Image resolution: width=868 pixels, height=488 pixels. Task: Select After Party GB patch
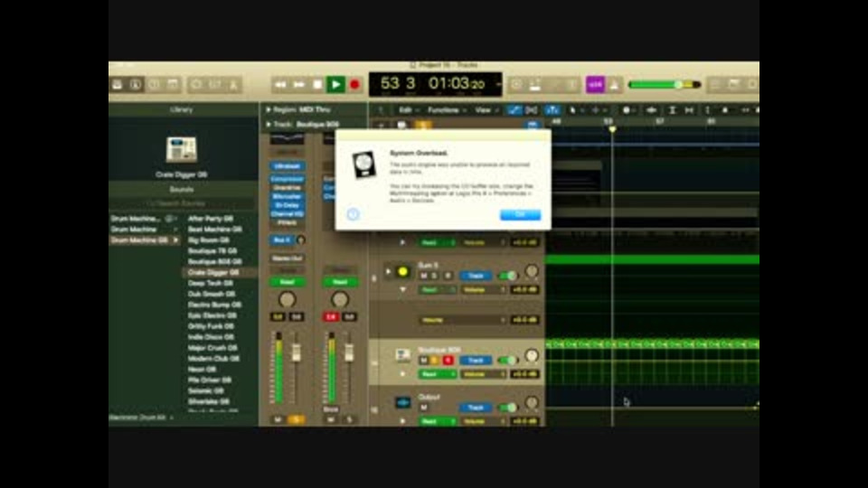211,219
